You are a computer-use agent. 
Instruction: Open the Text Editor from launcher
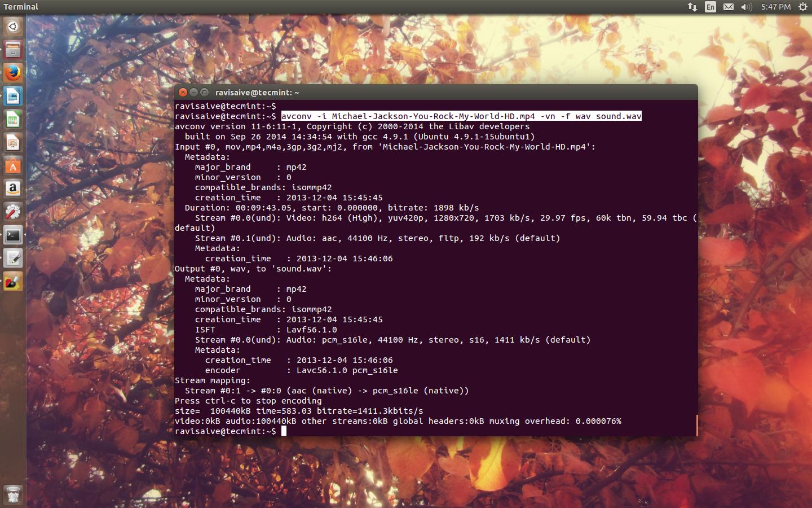click(13, 258)
